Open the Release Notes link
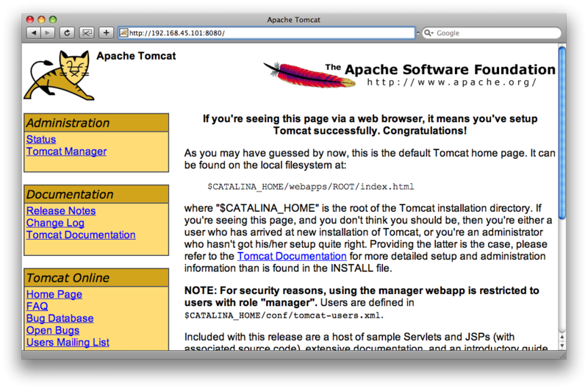This screenshot has width=588, height=389. coord(61,211)
